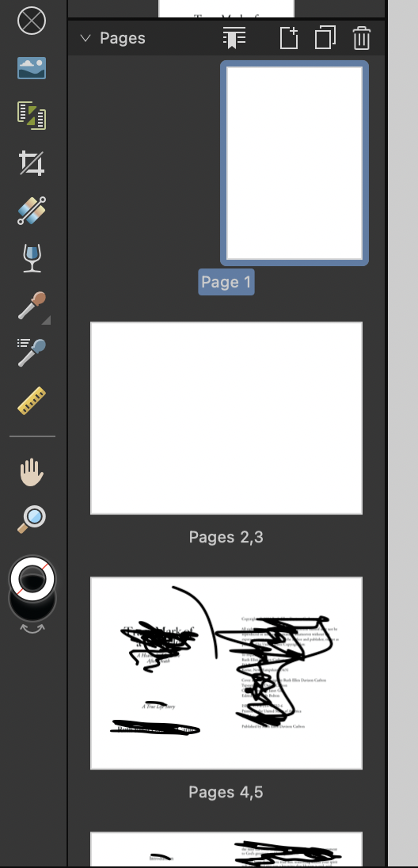
Task: Select the Pages 4,5 spread thumbnail
Action: pyautogui.click(x=226, y=673)
